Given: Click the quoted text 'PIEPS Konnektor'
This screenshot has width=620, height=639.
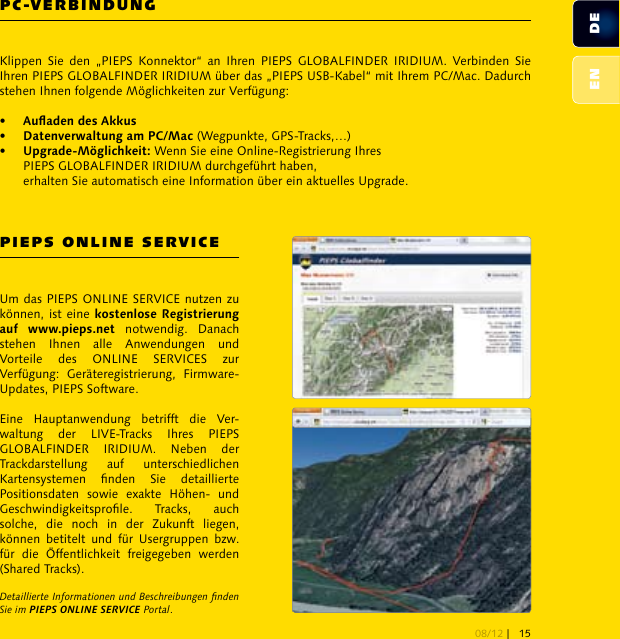Looking at the screenshot, I should pyautogui.click(x=149, y=61).
